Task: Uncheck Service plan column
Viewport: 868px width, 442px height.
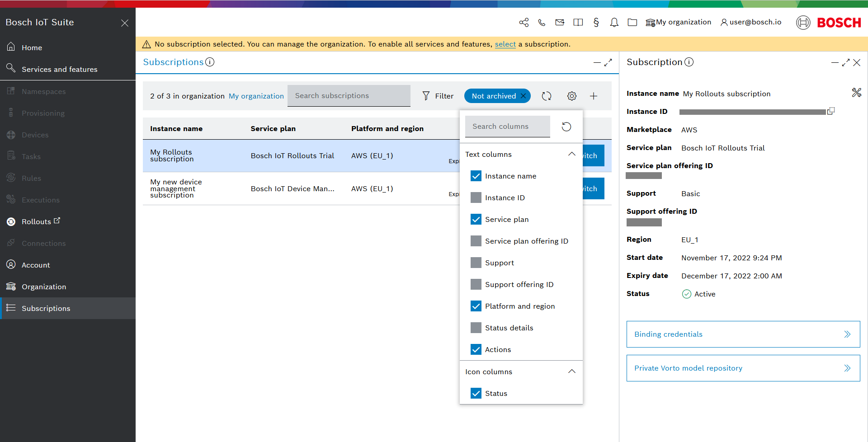Action: click(x=476, y=219)
